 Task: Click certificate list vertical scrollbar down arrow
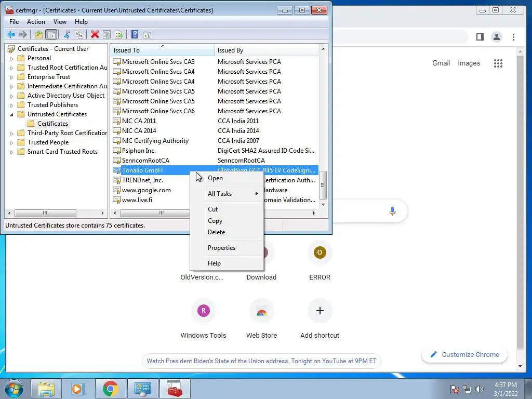click(x=323, y=204)
